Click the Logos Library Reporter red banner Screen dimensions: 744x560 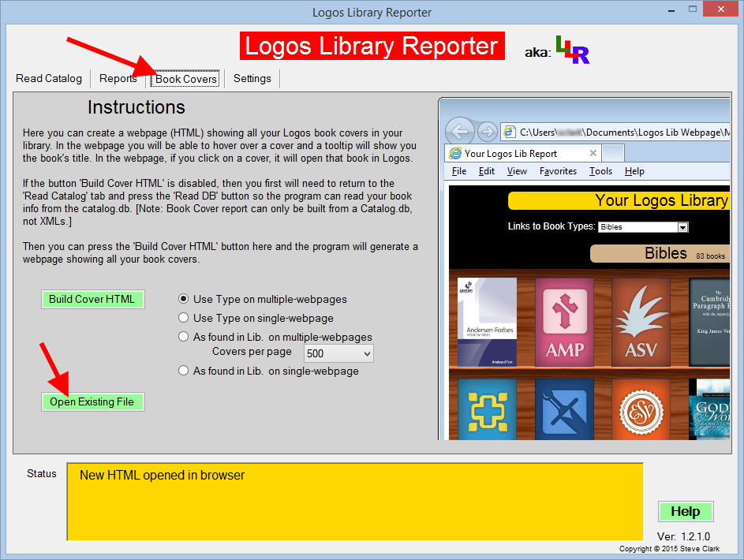click(372, 46)
